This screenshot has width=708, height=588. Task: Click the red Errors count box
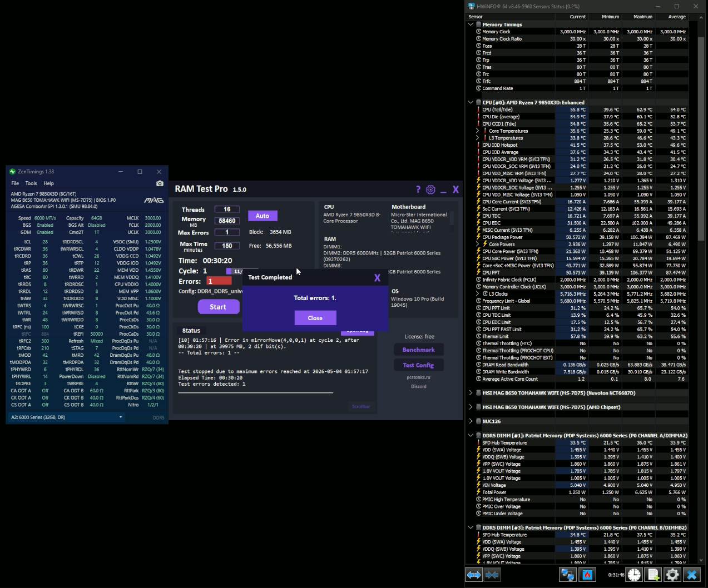pyautogui.click(x=219, y=281)
